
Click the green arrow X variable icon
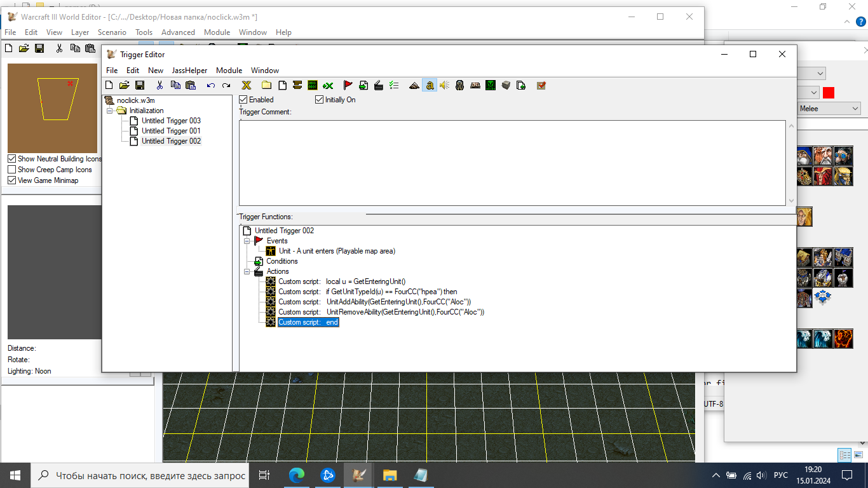[328, 85]
